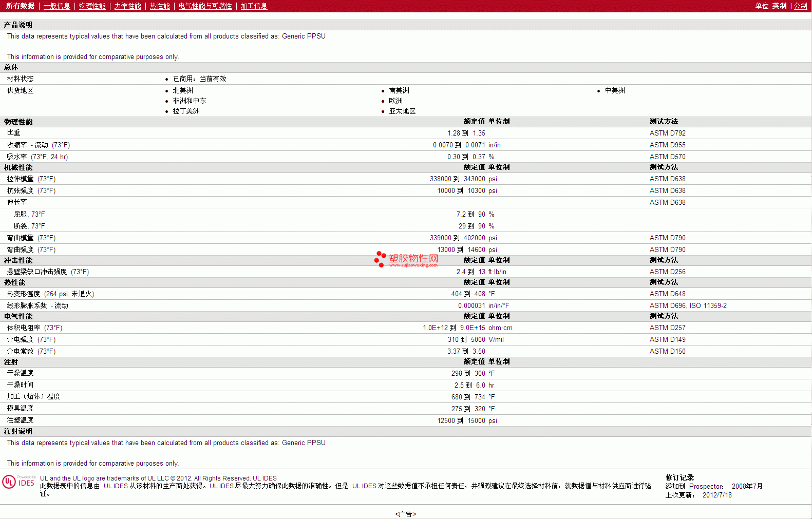The height and width of the screenshot is (519, 812).
Task: Click the 产品说明 section header
Action: 18,25
